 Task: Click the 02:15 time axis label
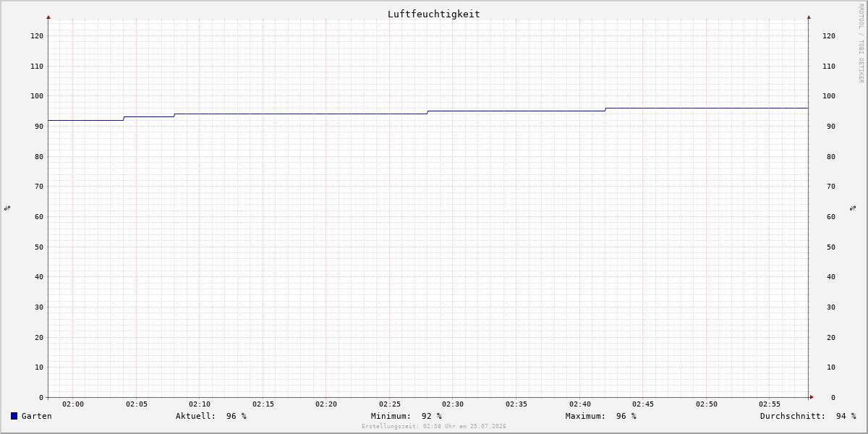[x=263, y=404]
